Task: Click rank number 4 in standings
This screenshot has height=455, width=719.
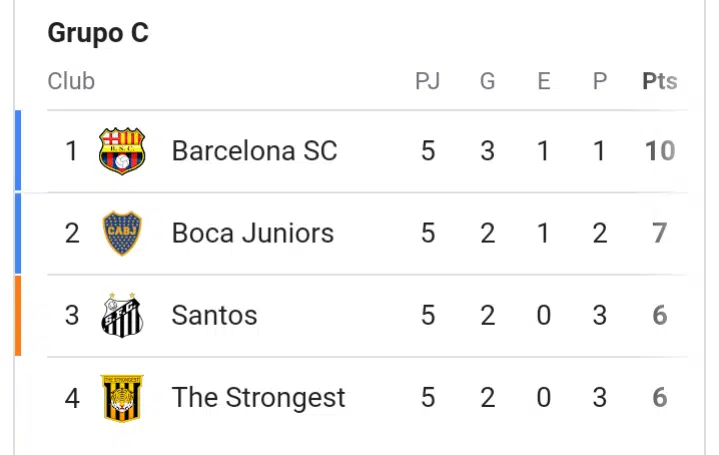Action: coord(71,397)
